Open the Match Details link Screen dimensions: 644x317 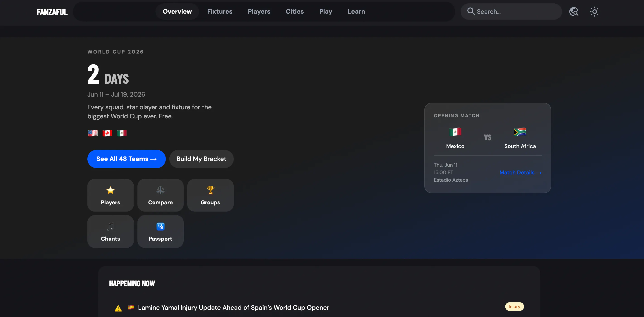(x=521, y=173)
